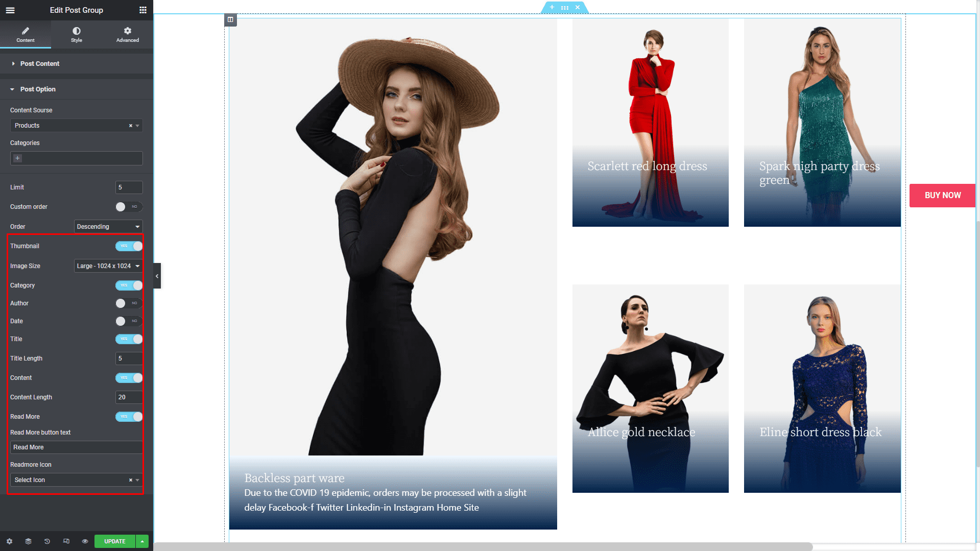The width and height of the screenshot is (980, 551).
Task: Click the Read More button text field
Action: tap(76, 447)
